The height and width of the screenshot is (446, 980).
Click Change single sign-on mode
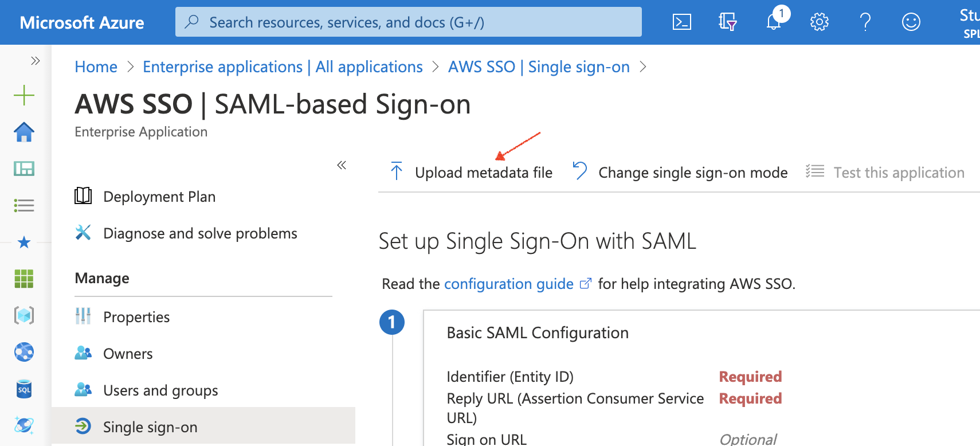693,173
